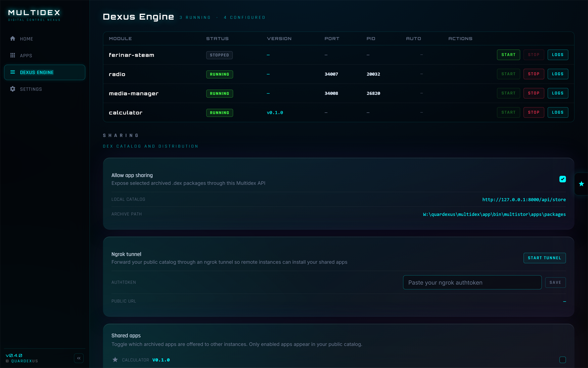Click the Home house icon in sidebar

point(13,39)
